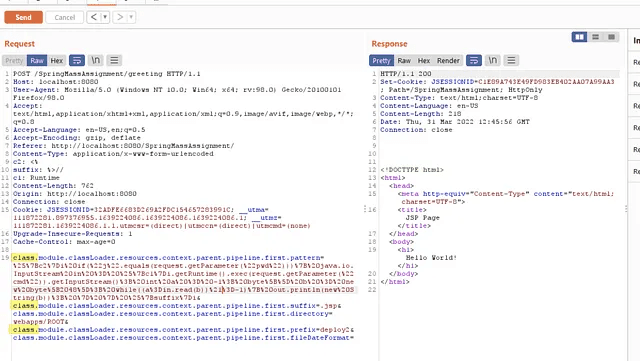
Task: Click the Date response header
Action: [x=455, y=122]
